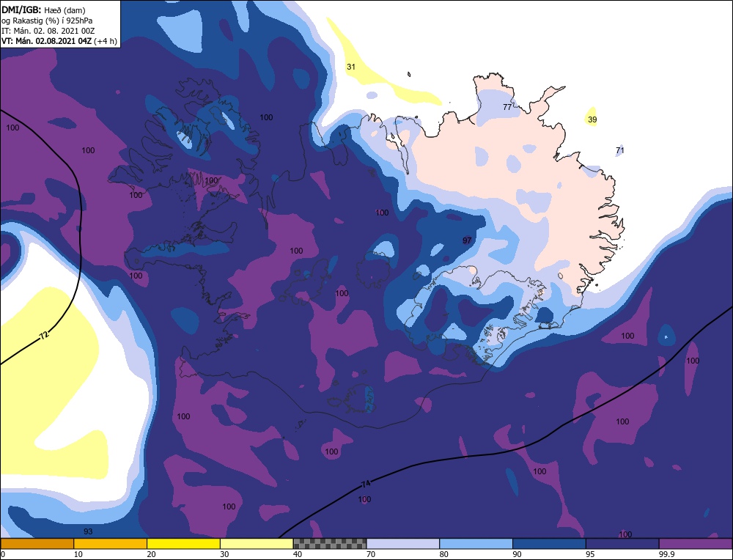This screenshot has height=560, width=733.
Task: Click the 'og Rakastig (%) í 925hPa' line
Action: (47, 21)
